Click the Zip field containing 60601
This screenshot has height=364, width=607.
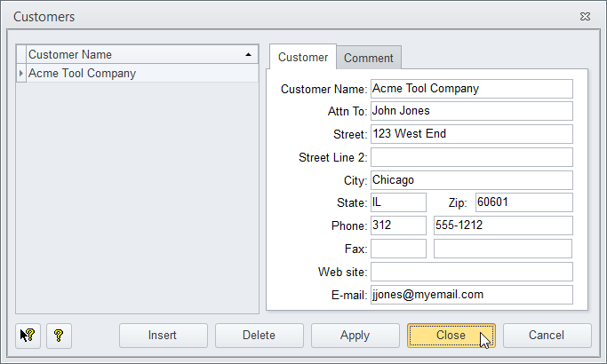pyautogui.click(x=523, y=202)
